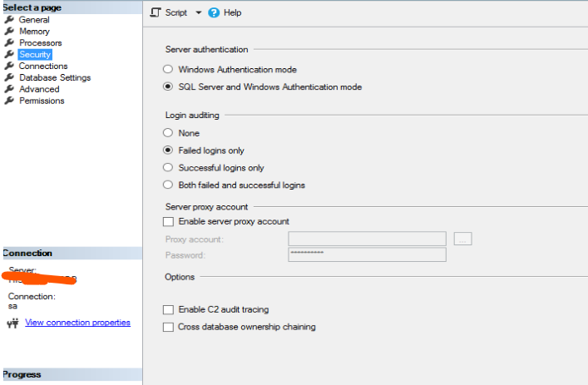Set login auditing to None
Screen dimensions: 588x385
(x=168, y=133)
